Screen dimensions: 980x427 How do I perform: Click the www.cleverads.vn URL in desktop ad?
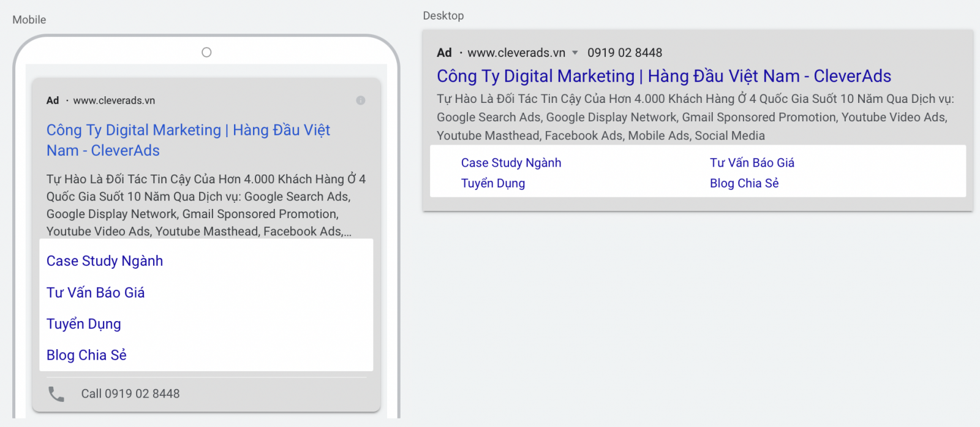pyautogui.click(x=516, y=53)
